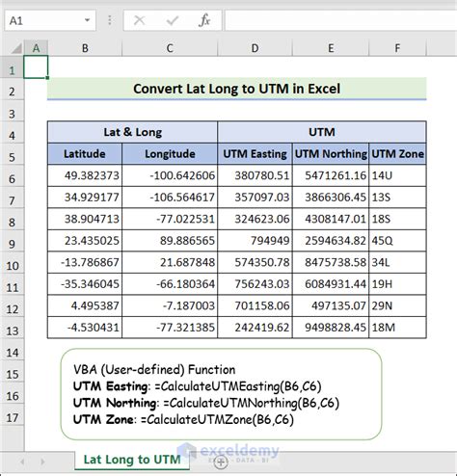Click the previous sheet navigation arrow
Image resolution: width=457 pixels, height=476 pixels.
(22, 462)
